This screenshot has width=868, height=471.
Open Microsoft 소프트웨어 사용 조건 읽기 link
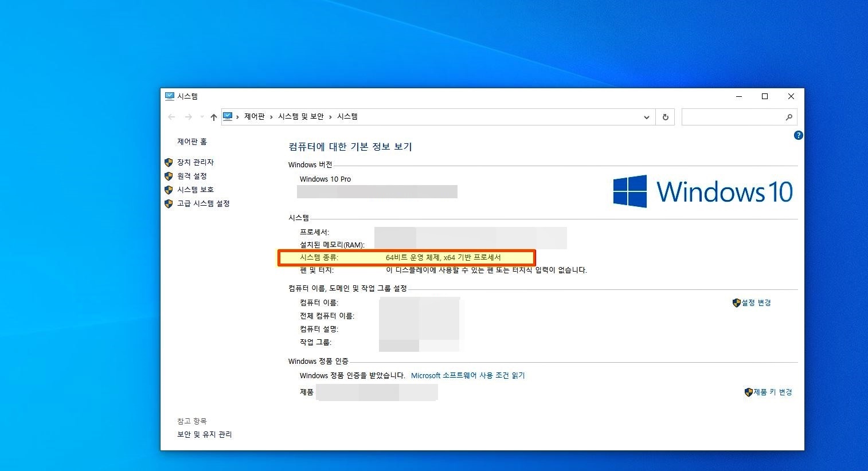tap(468, 375)
